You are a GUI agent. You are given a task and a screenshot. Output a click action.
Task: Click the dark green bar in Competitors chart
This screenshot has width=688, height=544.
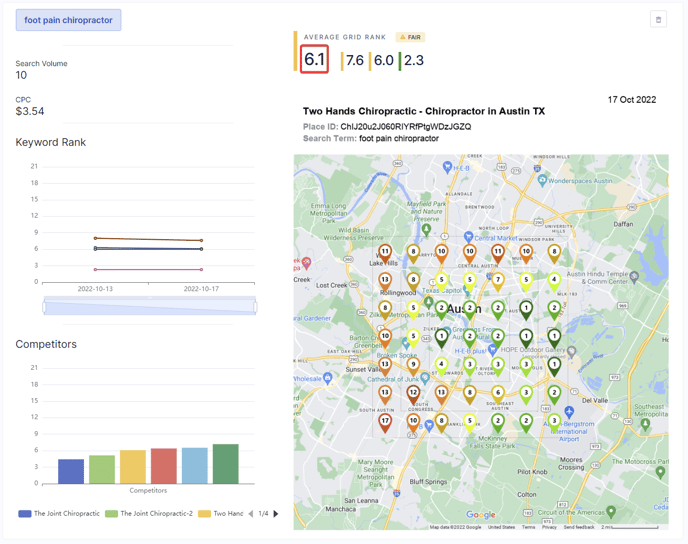point(226,465)
